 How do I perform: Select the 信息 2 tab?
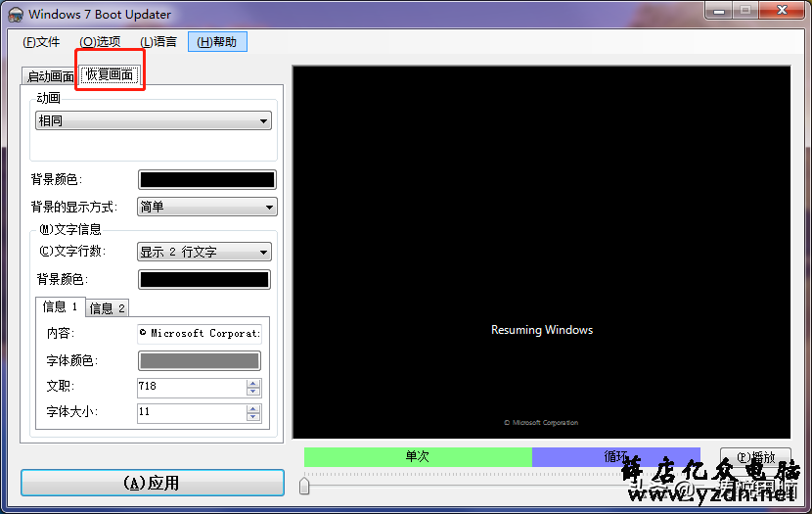click(108, 308)
